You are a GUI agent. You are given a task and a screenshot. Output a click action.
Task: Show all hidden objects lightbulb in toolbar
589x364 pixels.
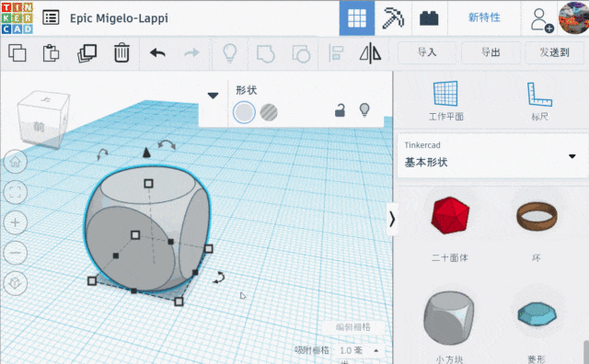(230, 53)
